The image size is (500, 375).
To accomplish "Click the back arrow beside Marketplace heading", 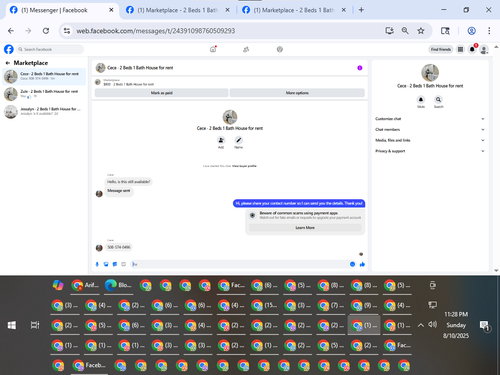I will pos(8,63).
